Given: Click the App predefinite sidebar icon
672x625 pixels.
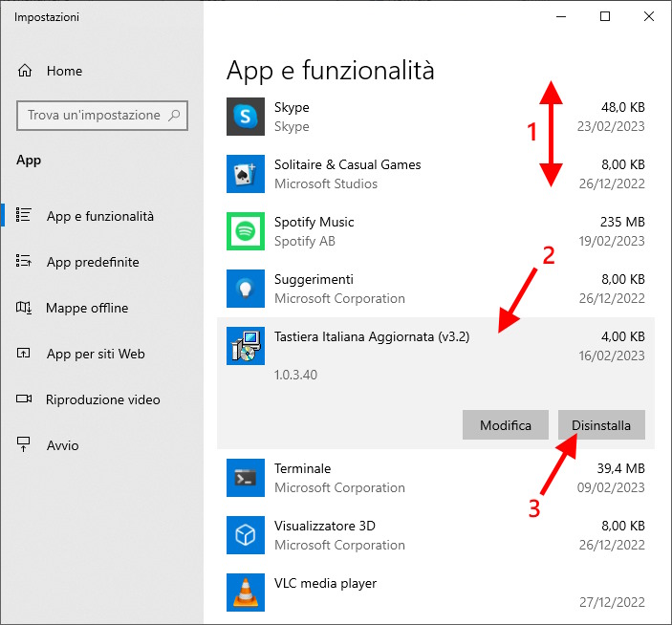Looking at the screenshot, I should click(x=23, y=261).
